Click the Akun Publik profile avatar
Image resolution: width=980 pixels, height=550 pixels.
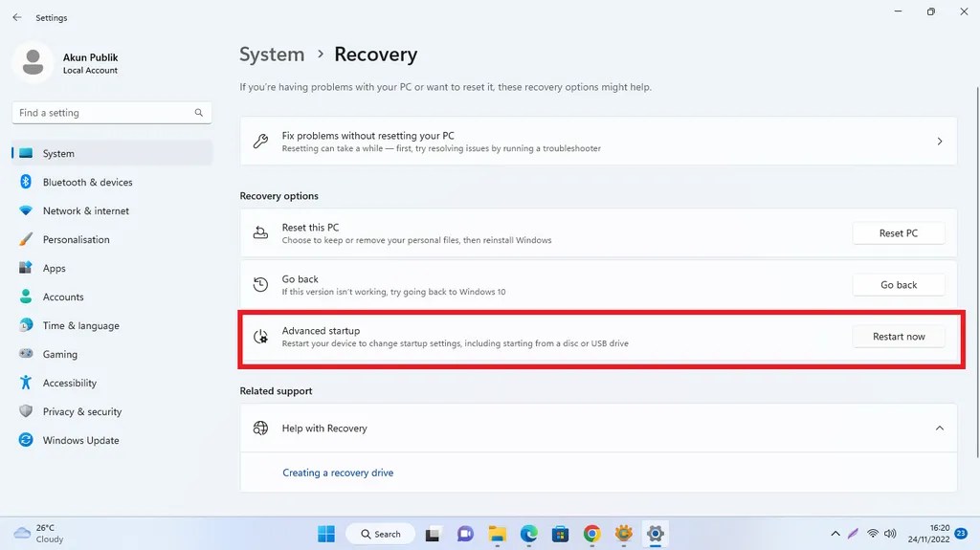click(x=33, y=62)
